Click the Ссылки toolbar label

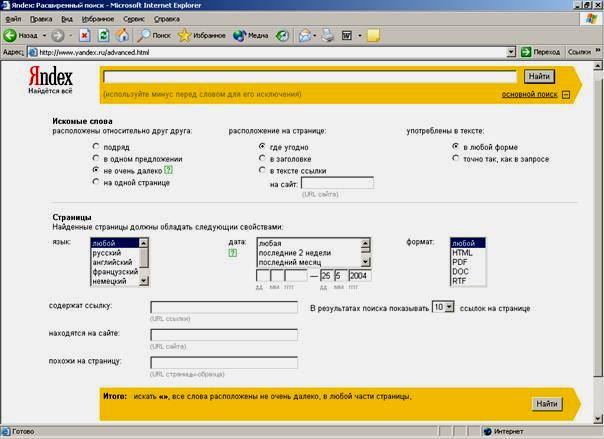(579, 52)
